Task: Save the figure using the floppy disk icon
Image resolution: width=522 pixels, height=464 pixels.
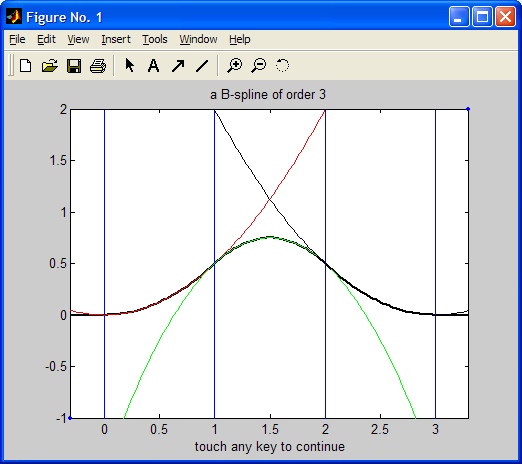Action: click(74, 65)
